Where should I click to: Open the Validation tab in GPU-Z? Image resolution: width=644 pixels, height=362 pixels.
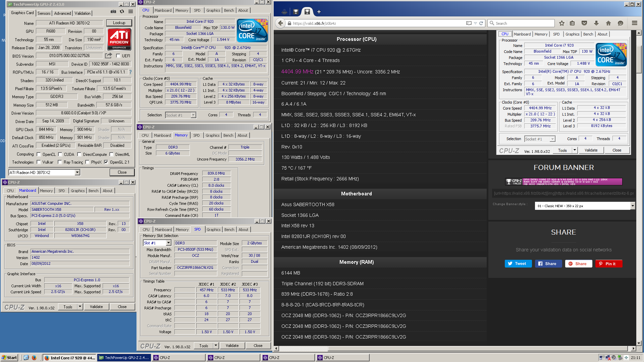point(83,13)
